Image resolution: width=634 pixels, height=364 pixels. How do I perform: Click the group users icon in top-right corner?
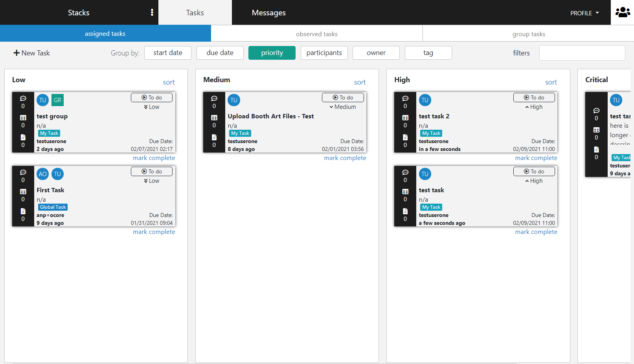point(623,13)
